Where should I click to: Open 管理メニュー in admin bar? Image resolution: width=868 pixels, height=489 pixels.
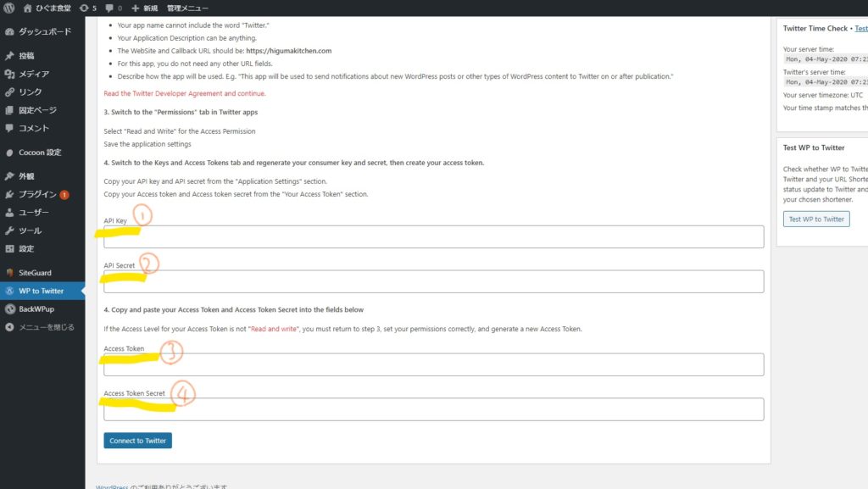click(x=187, y=8)
